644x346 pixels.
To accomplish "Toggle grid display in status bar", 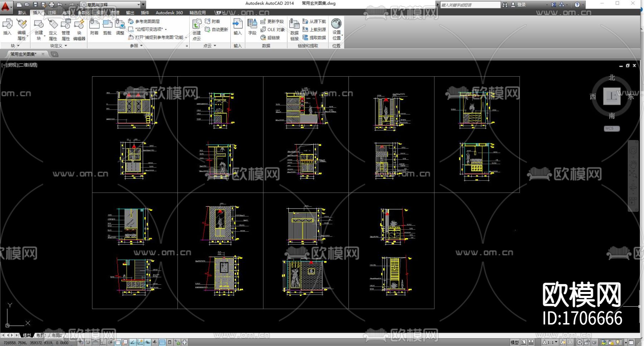I will point(96,342).
